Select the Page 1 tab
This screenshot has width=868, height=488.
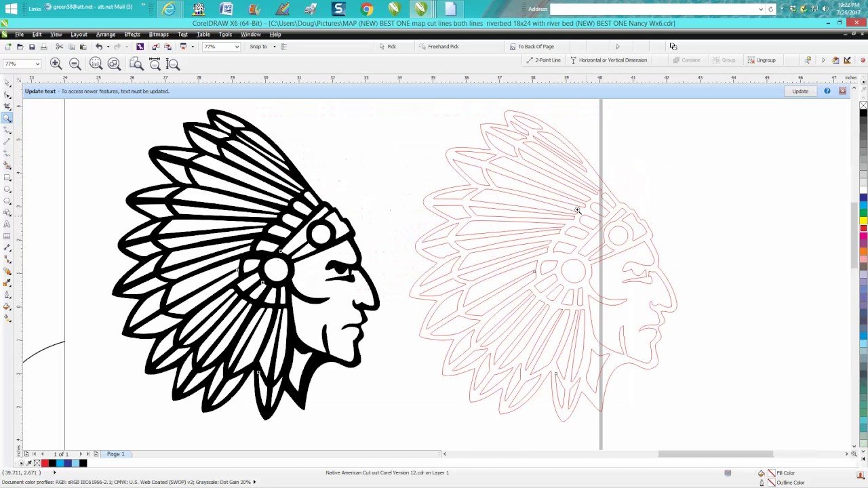coord(115,454)
